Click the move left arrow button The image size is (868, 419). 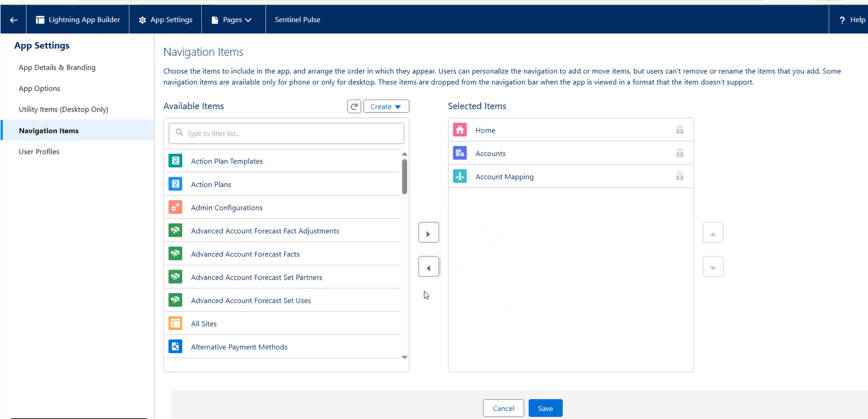[428, 267]
